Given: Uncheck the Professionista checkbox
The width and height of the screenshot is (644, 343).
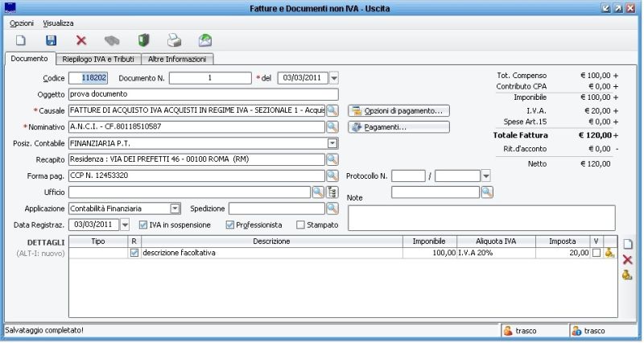Looking at the screenshot, I should coord(230,225).
